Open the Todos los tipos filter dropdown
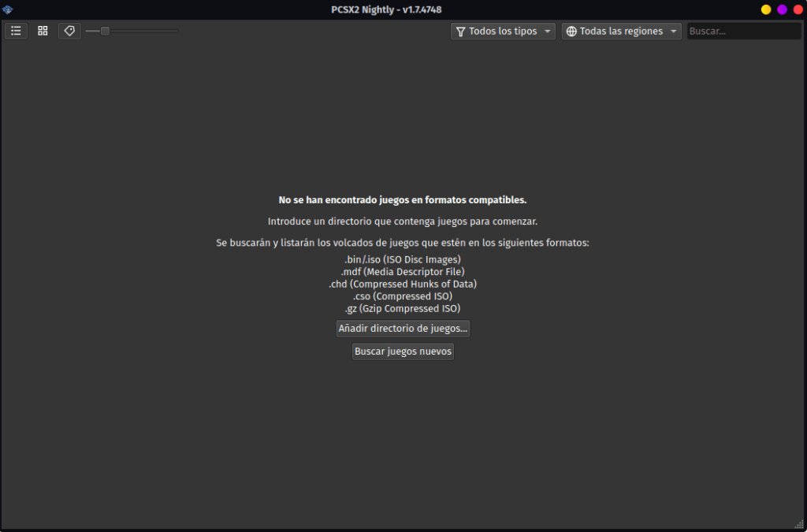807x532 pixels. 503,32
